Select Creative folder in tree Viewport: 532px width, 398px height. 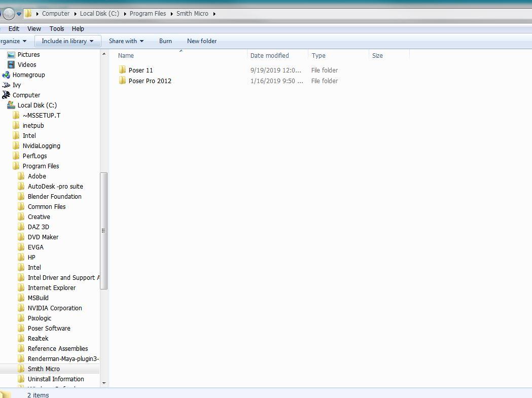tap(39, 217)
